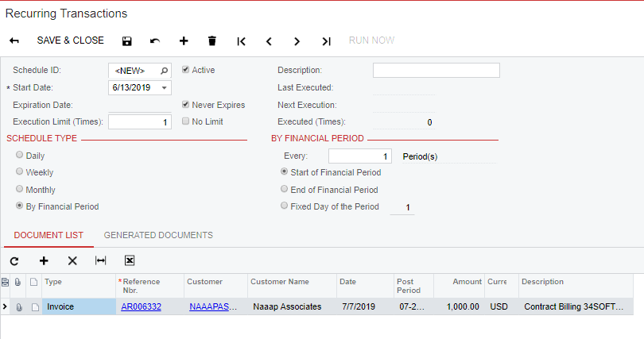Select the Monthly schedule type
This screenshot has height=339, width=644.
pos(19,189)
